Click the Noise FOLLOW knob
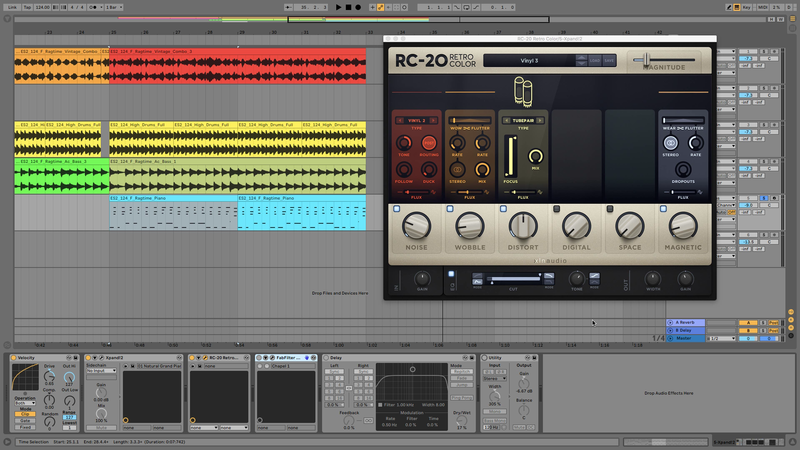Viewport: 800px width, 450px height. pos(404,169)
